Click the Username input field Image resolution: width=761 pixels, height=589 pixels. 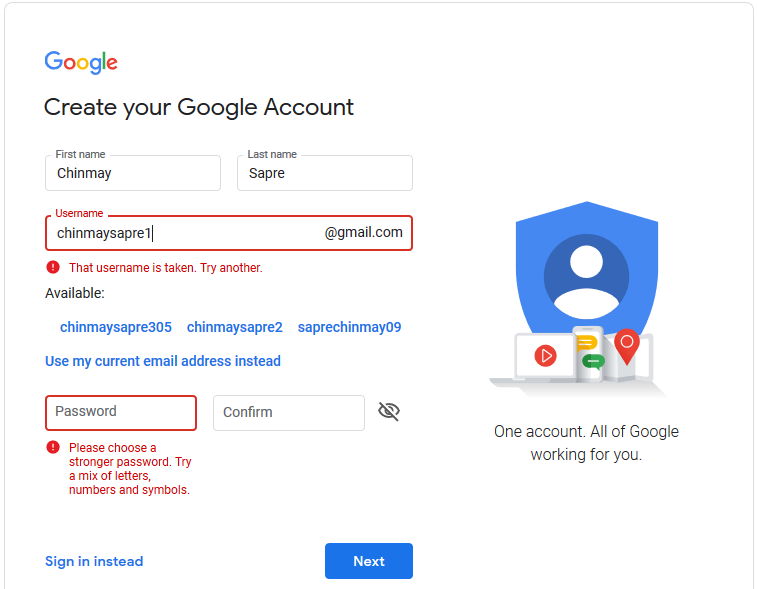point(229,233)
